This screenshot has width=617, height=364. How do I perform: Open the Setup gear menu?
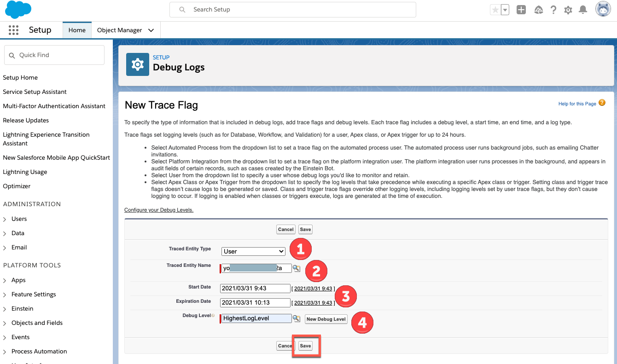click(568, 10)
